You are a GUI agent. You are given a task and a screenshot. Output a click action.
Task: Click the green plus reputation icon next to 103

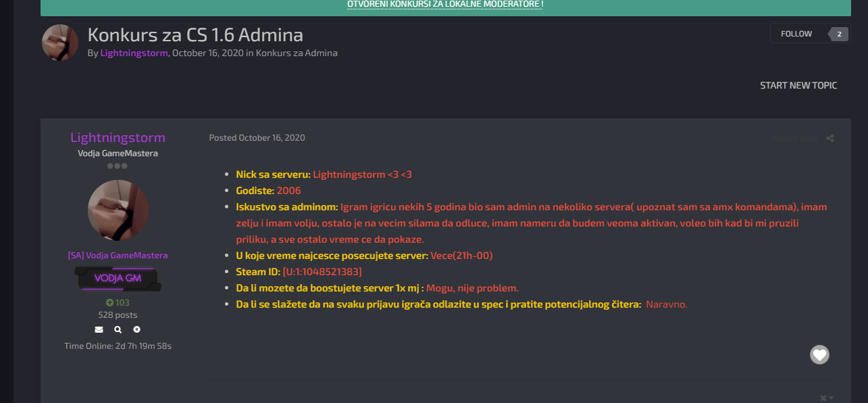109,302
